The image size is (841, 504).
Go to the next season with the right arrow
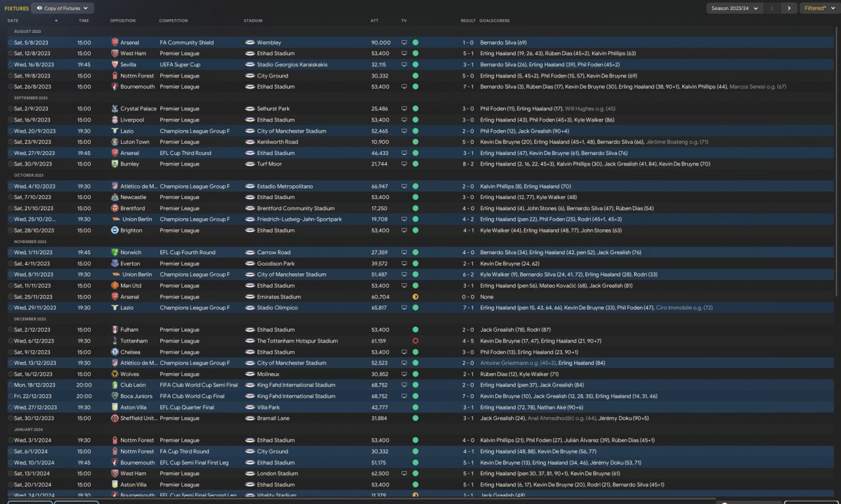tap(788, 9)
